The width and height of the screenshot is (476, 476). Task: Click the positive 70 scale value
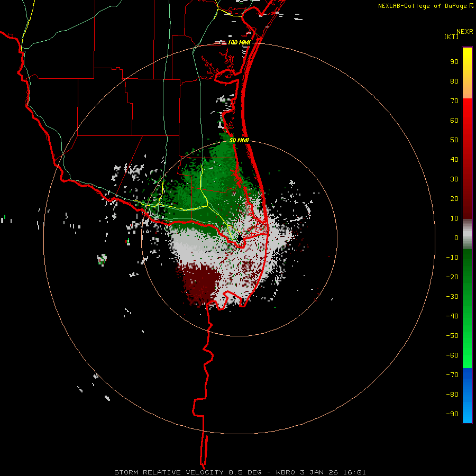click(454, 101)
